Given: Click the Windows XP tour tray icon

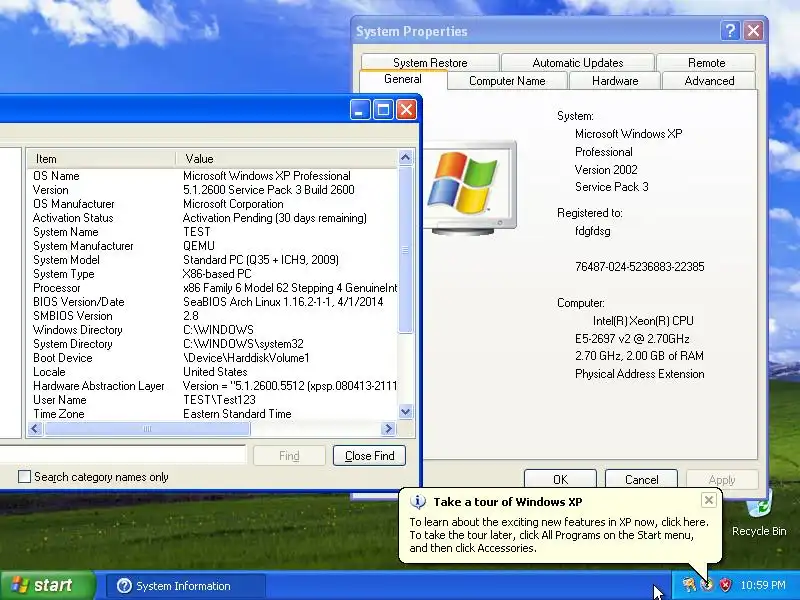Looking at the screenshot, I should 707,585.
